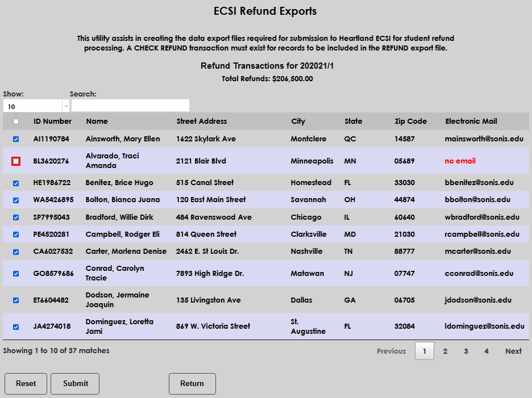Click the Return button
This screenshot has width=532, height=398.
pos(192,384)
